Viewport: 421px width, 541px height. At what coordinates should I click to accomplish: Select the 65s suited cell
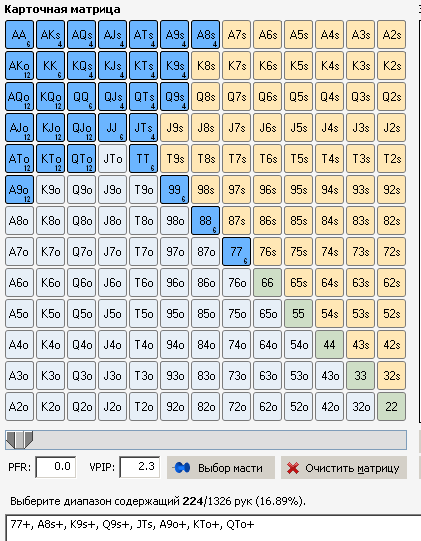point(298,283)
